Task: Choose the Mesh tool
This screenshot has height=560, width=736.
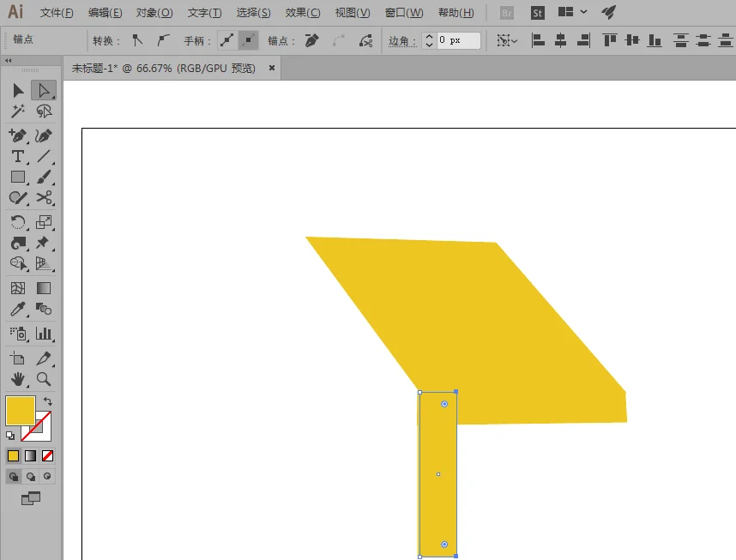Action: click(18, 288)
